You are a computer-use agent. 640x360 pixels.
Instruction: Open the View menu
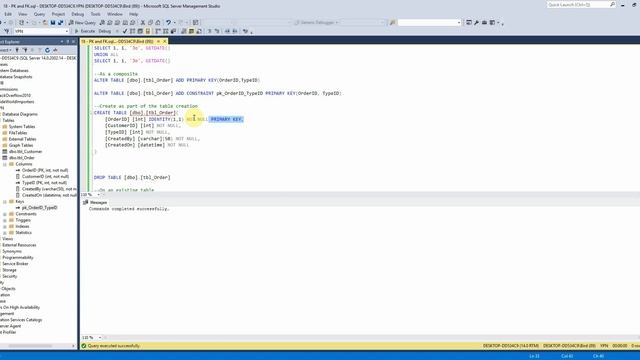point(22,14)
